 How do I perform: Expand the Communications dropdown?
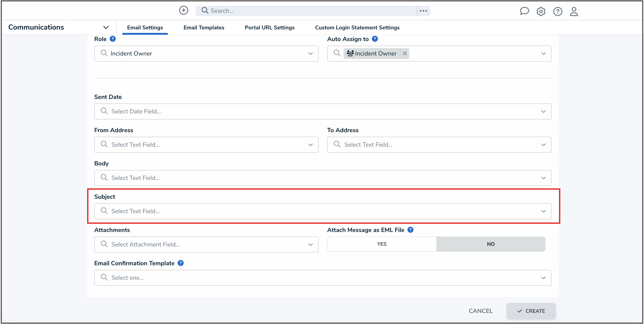[106, 27]
